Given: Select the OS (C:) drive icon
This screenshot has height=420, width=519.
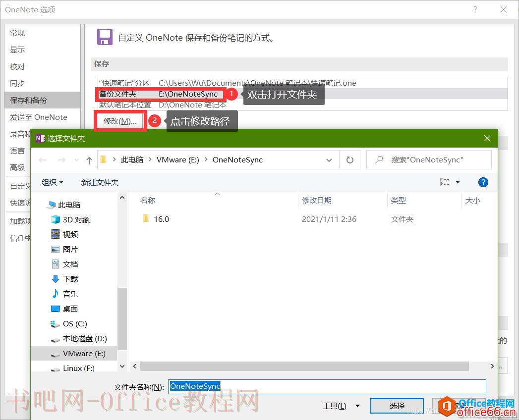Looking at the screenshot, I should [55, 324].
